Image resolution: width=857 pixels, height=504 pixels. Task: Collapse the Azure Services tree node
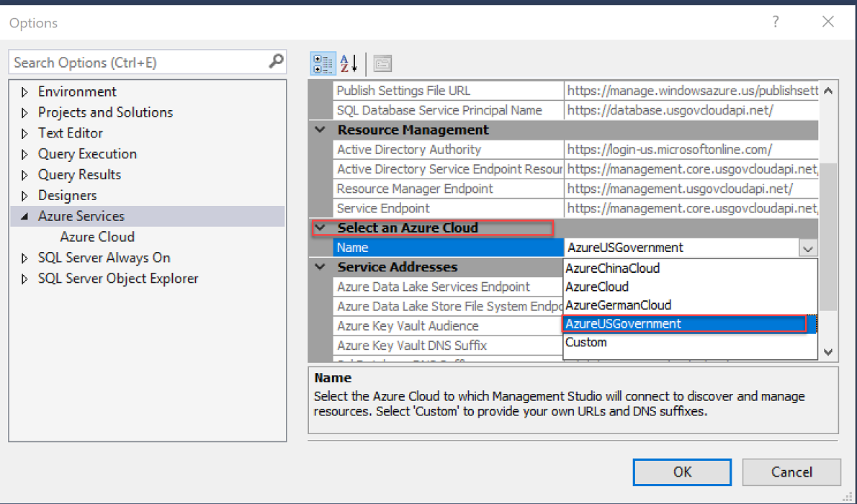24,215
